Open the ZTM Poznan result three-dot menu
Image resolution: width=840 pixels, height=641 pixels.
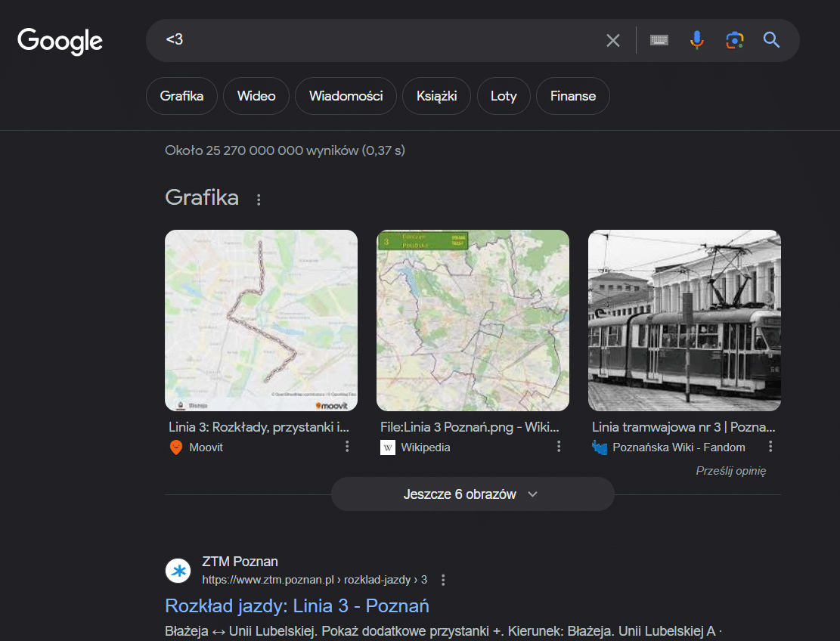(x=442, y=580)
